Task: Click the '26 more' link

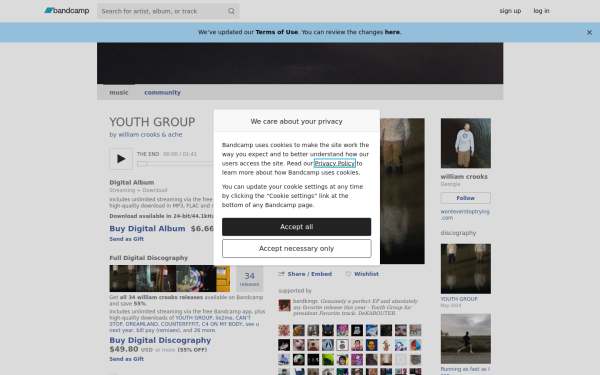Action: point(205,330)
